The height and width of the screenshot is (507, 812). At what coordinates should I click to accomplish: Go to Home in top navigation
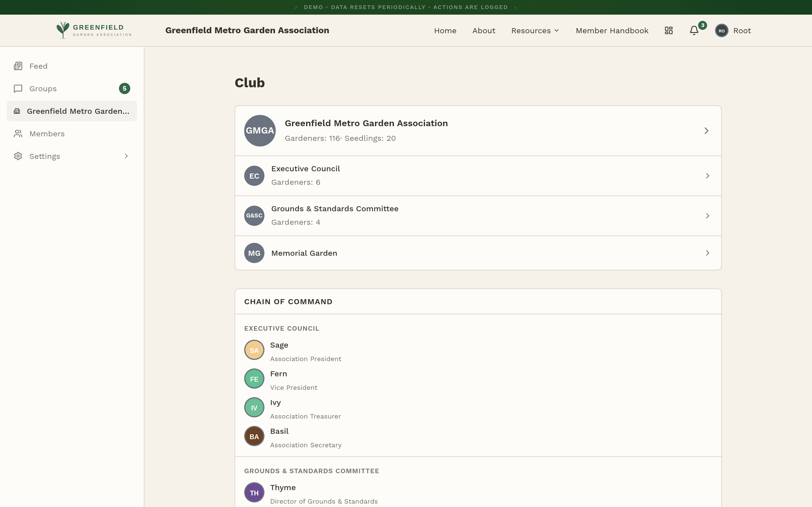(445, 30)
